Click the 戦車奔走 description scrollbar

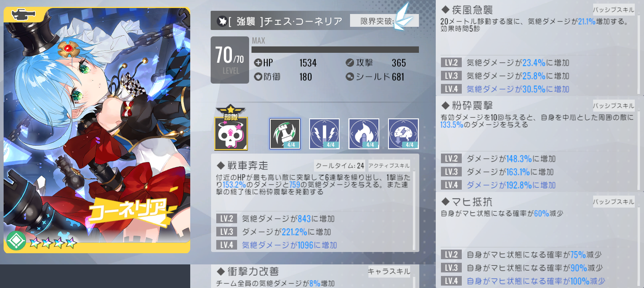414,211
